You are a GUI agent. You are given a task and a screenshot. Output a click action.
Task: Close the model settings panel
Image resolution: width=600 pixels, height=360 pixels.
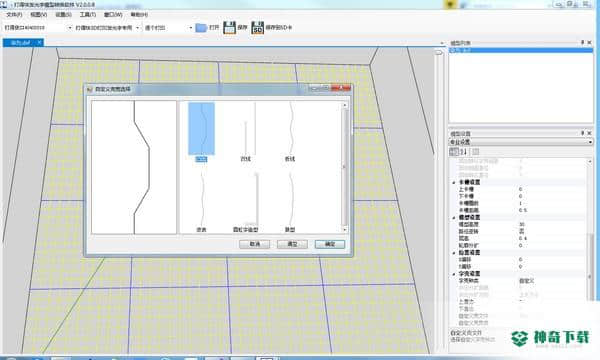pos(589,133)
